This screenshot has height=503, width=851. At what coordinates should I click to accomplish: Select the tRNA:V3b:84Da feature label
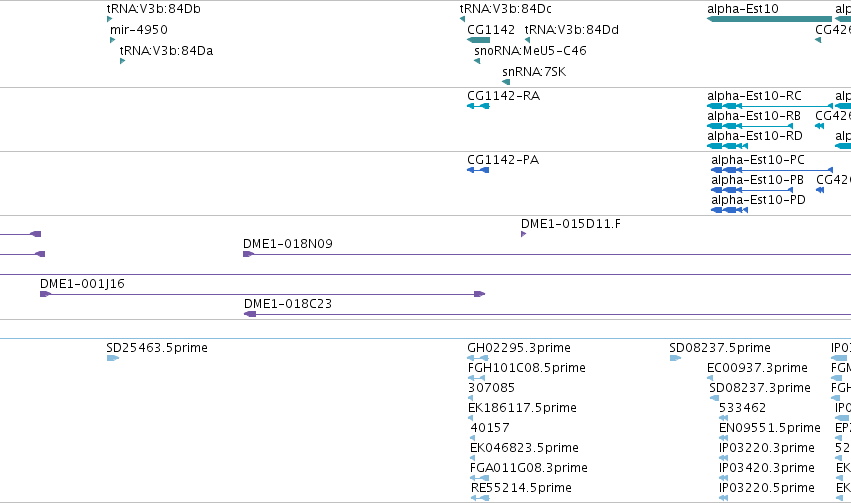coord(166,51)
